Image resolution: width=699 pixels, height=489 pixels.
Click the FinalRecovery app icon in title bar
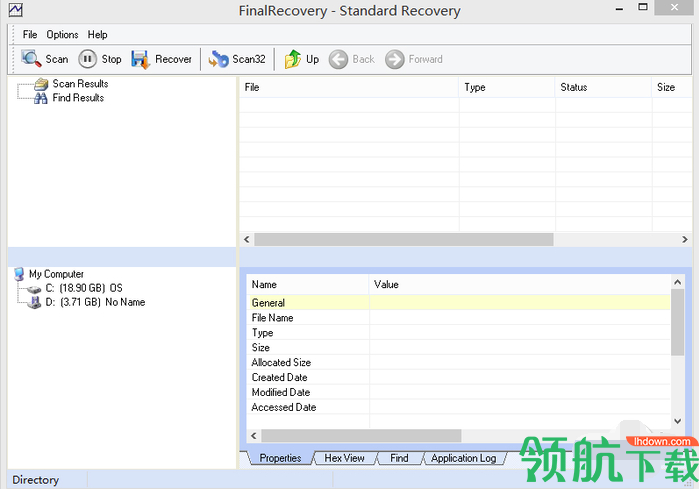[15, 10]
